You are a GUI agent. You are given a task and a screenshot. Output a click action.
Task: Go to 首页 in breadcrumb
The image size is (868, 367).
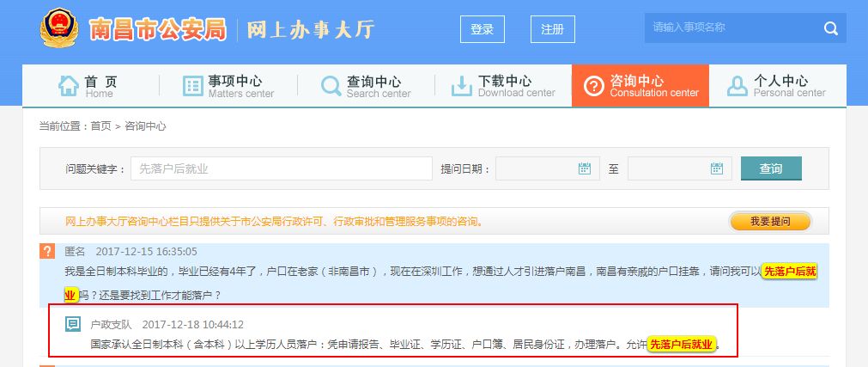click(x=100, y=126)
